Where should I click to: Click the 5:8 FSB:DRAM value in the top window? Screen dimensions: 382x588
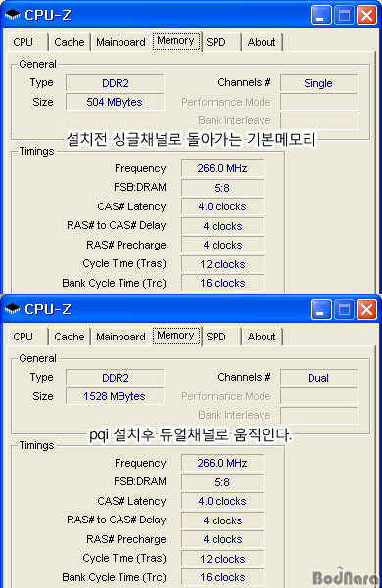click(x=223, y=187)
